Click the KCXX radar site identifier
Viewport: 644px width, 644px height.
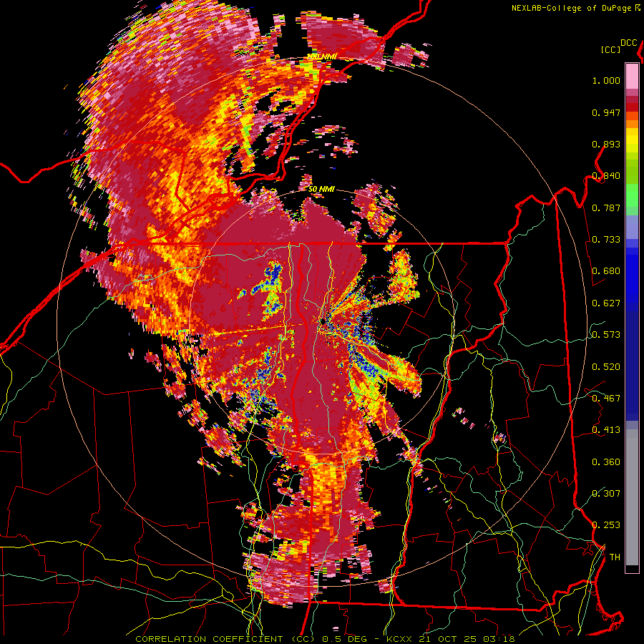click(399, 639)
